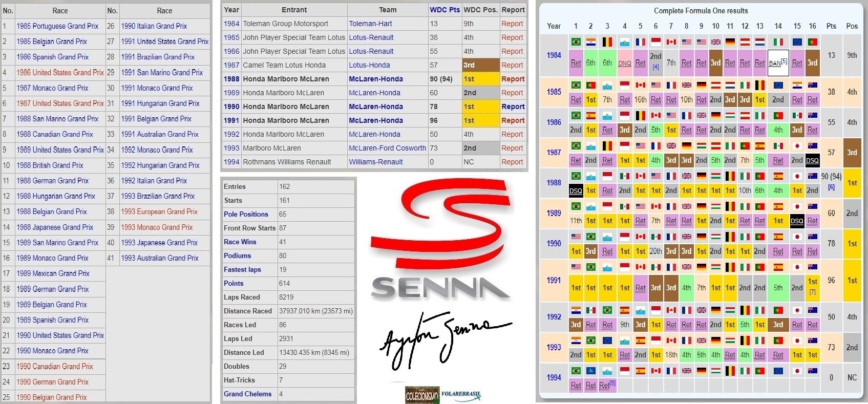868x404 pixels.
Task: Click the Toleman-Hart team link
Action: [x=371, y=24]
